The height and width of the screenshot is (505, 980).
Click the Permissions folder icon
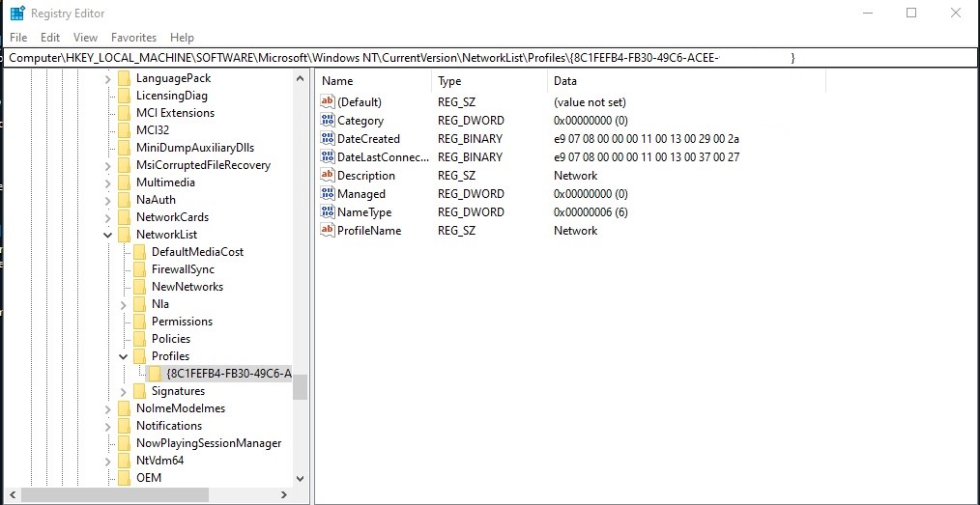click(139, 322)
